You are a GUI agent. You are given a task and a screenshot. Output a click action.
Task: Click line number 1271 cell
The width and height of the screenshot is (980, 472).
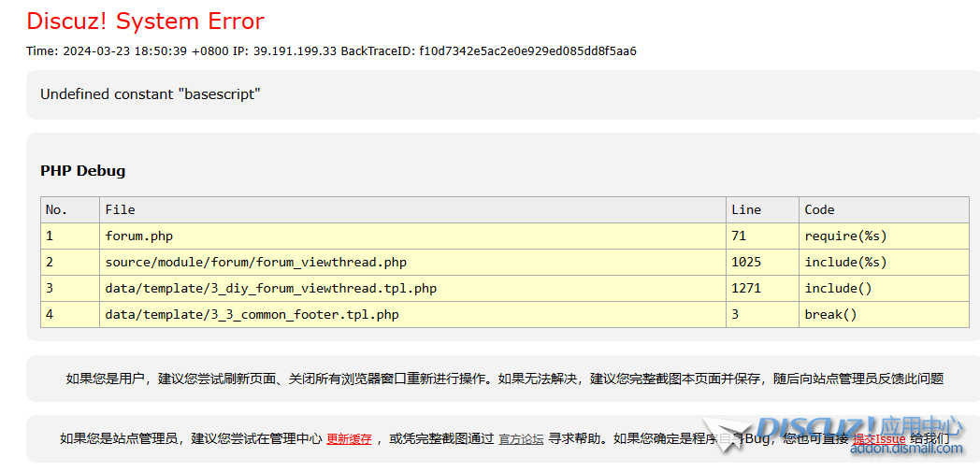(x=746, y=289)
